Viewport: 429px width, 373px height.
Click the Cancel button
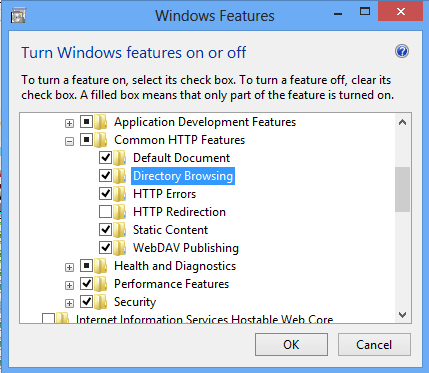pyautogui.click(x=374, y=345)
